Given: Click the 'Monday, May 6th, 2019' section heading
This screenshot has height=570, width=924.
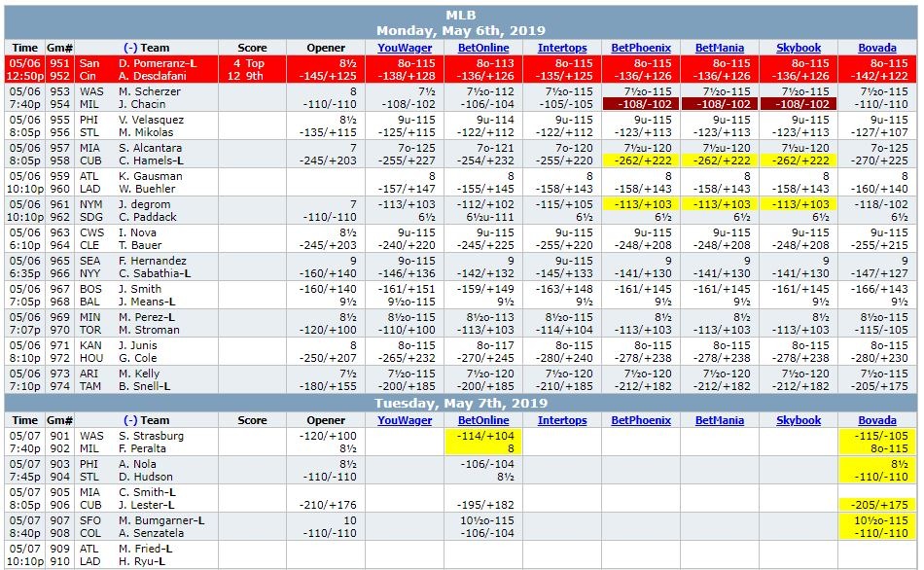Looking at the screenshot, I should click(461, 31).
